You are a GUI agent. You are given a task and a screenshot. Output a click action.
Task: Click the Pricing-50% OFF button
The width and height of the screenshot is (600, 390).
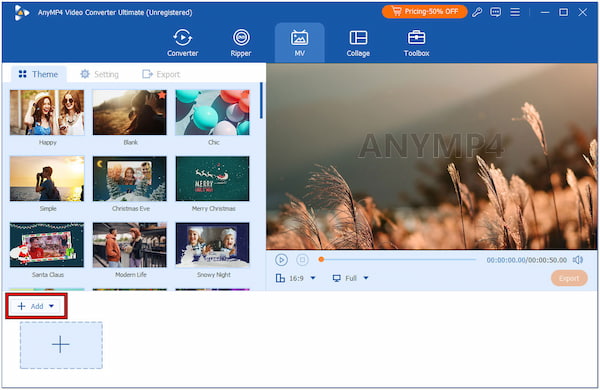tap(424, 12)
